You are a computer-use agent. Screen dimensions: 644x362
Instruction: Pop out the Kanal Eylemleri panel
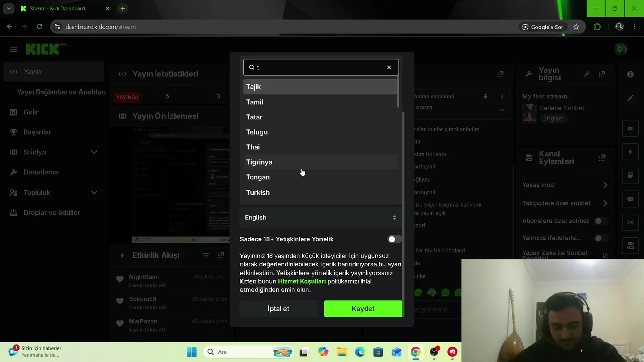(x=602, y=158)
